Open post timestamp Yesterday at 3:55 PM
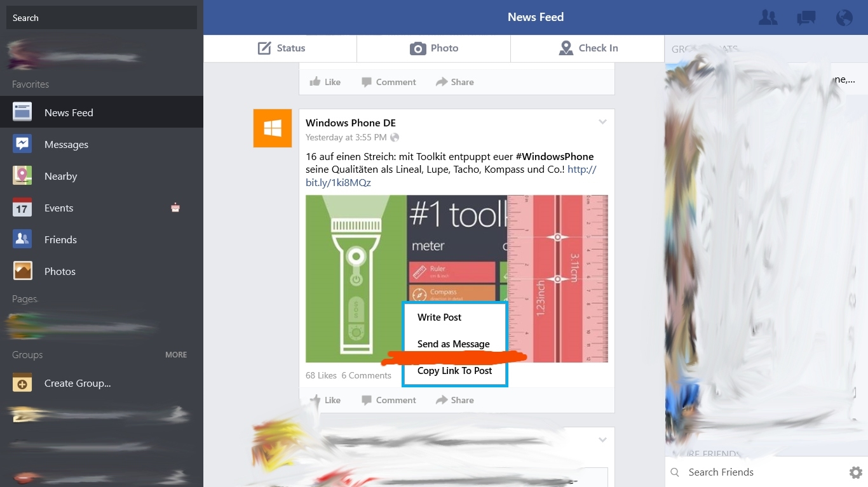The height and width of the screenshot is (487, 868). coord(346,137)
